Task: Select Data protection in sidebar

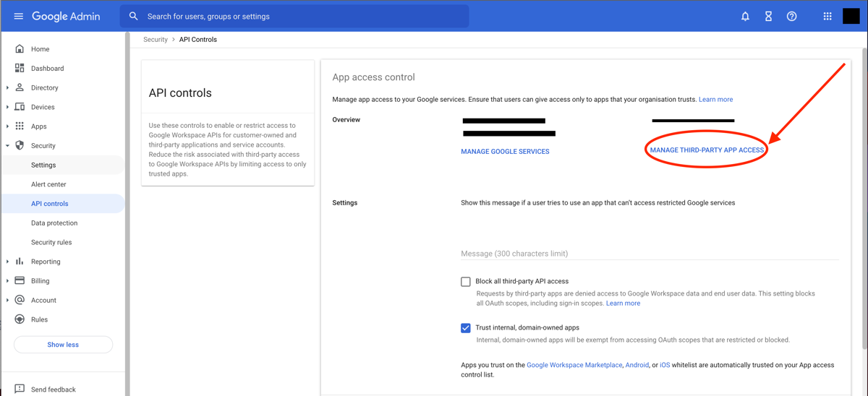Action: click(54, 223)
